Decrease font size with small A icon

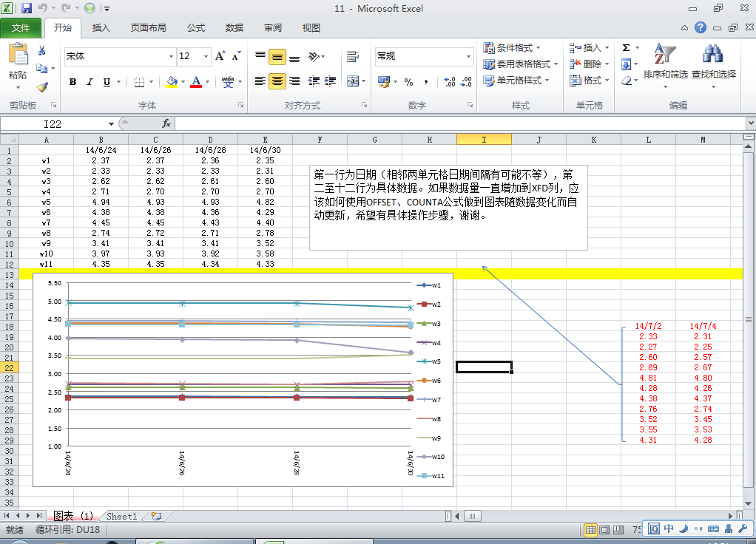click(x=236, y=56)
